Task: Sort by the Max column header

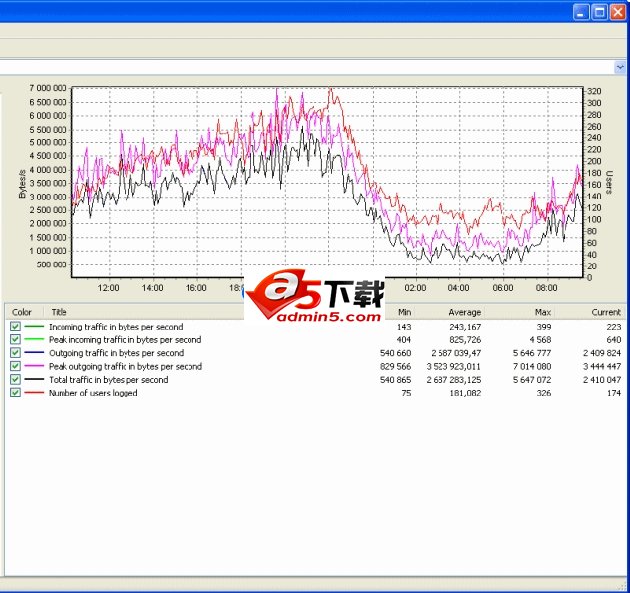Action: tap(542, 312)
